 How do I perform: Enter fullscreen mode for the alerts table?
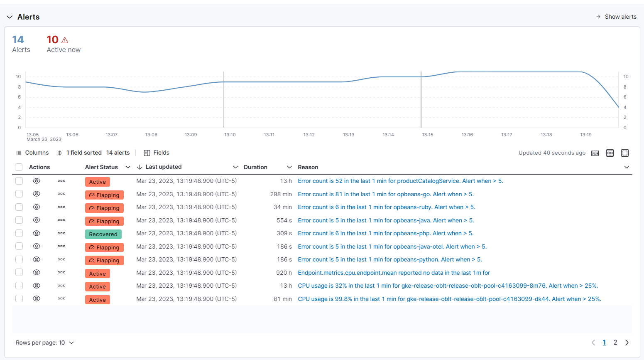[x=625, y=153]
